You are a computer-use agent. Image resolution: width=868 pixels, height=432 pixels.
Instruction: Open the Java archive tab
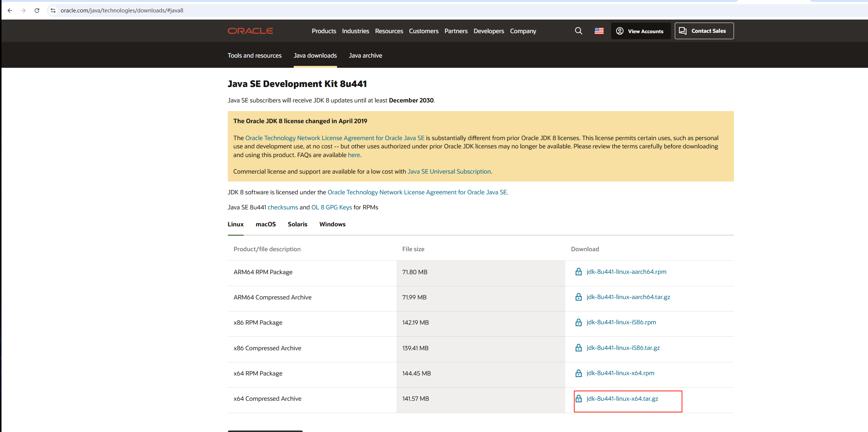[x=365, y=55]
